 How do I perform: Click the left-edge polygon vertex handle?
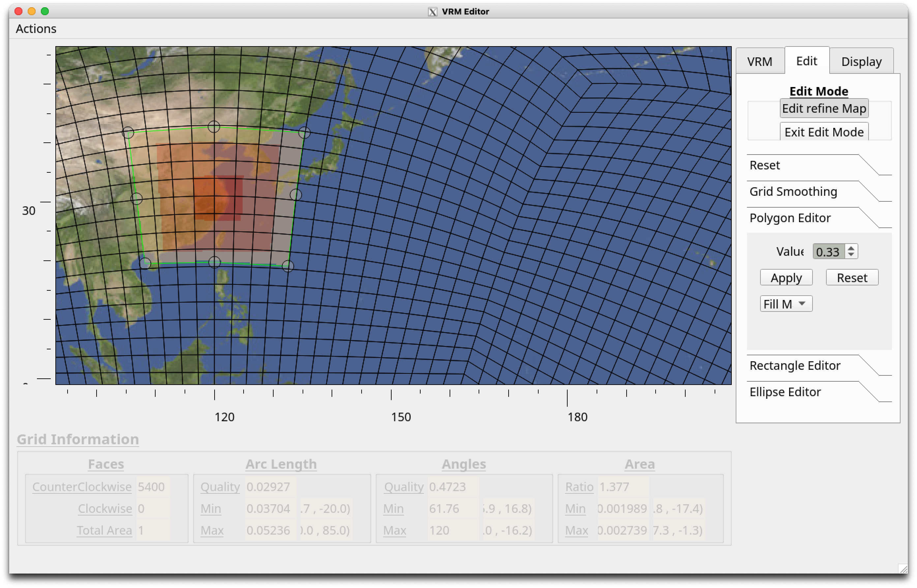[x=136, y=198]
